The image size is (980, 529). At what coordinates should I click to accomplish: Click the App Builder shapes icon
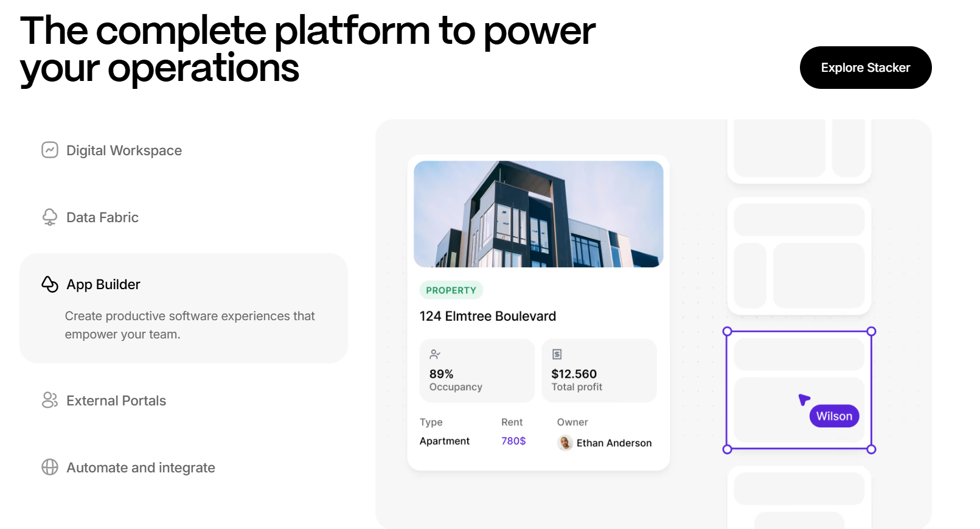49,284
